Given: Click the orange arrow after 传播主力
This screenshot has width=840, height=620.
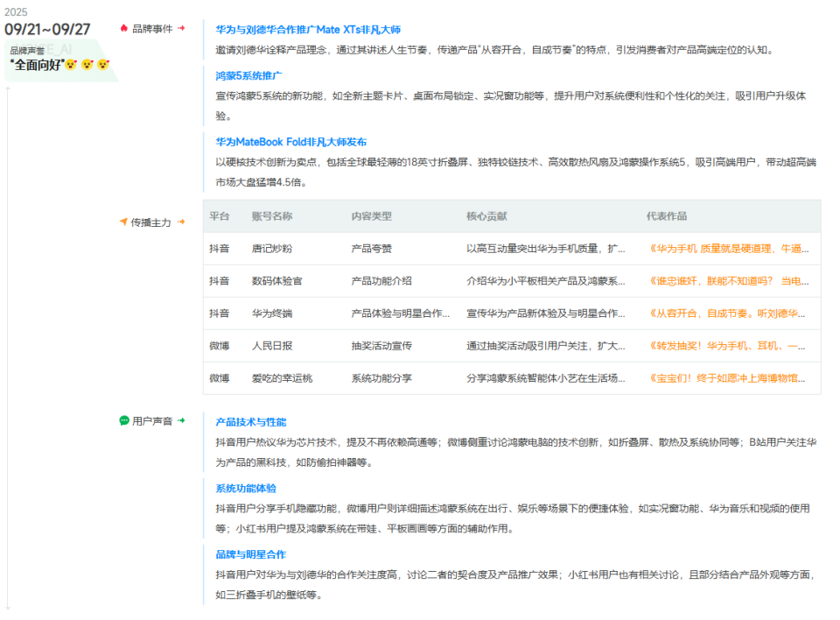Looking at the screenshot, I should (x=181, y=222).
